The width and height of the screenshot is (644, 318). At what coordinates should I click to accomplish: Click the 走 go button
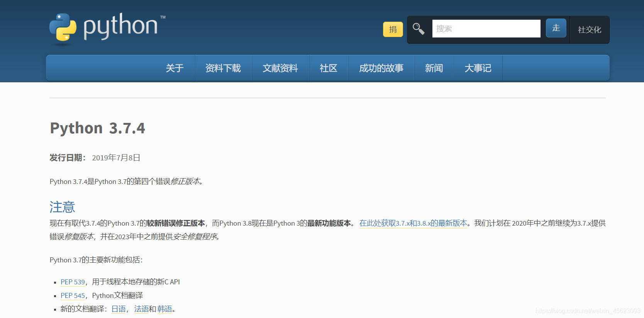pyautogui.click(x=556, y=28)
